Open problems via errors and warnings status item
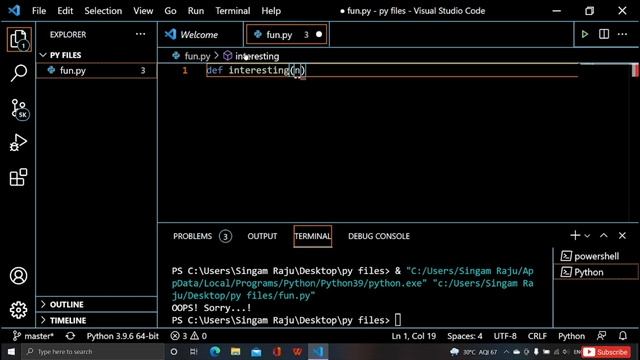Viewport: 640px width, 360px height. click(189, 336)
